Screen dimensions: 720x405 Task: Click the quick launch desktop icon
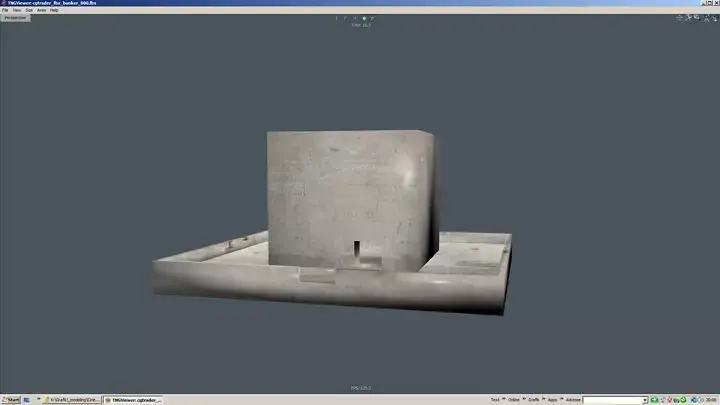[x=27, y=400]
